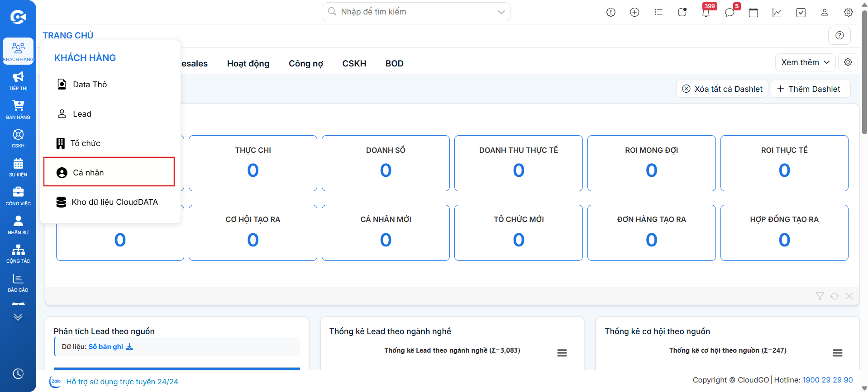This screenshot has width=868, height=392.
Task: Click the CƠ HỘI TẠO RA card
Action: coord(253,233)
